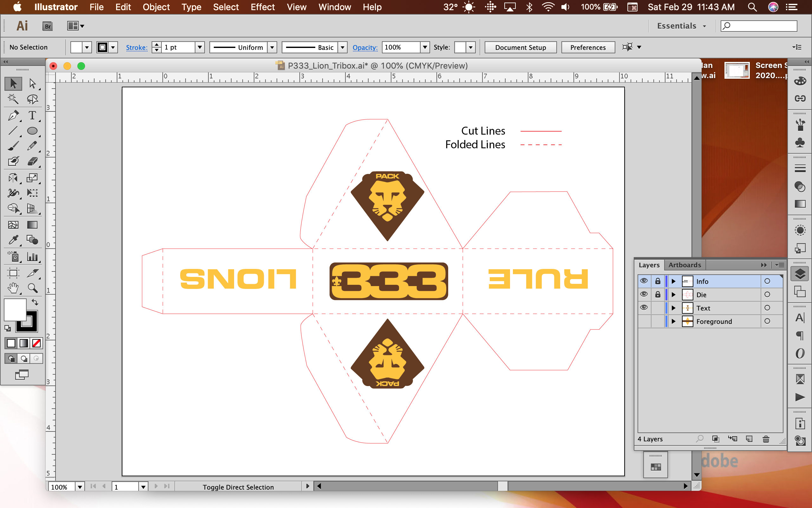
Task: Select the Free Transform tool
Action: [x=32, y=193]
